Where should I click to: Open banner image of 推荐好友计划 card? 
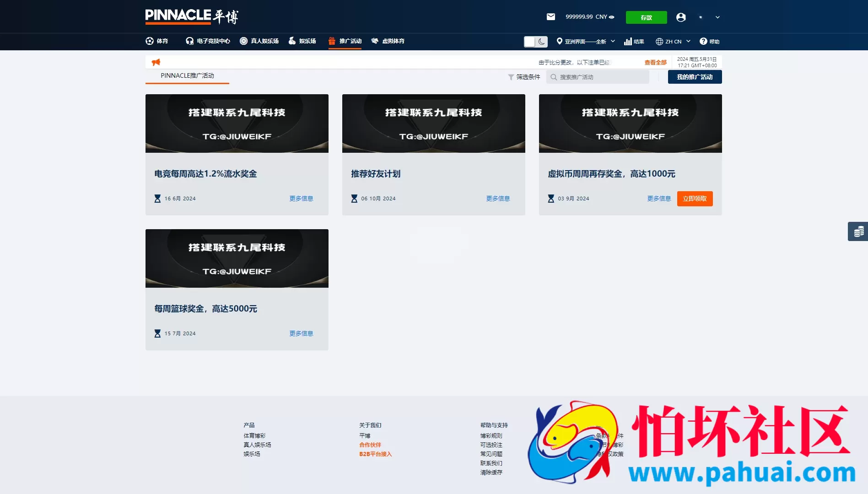[434, 123]
